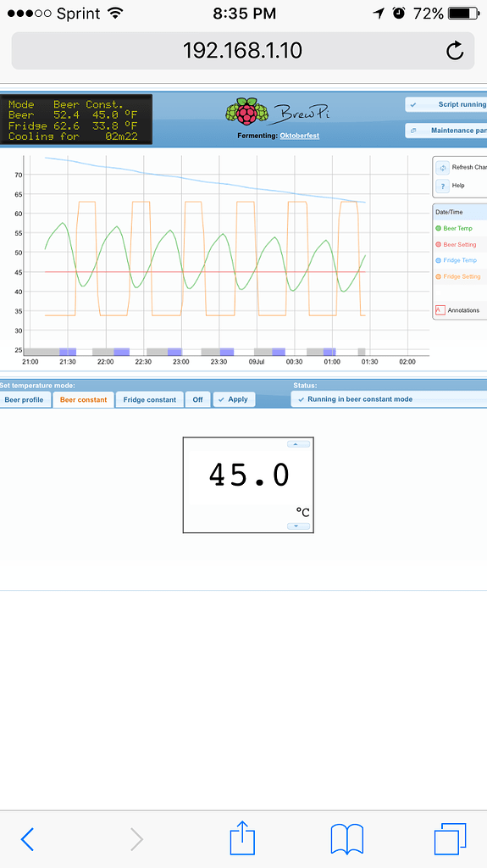Select the Beer constant tab
The width and height of the screenshot is (487, 868).
84,400
